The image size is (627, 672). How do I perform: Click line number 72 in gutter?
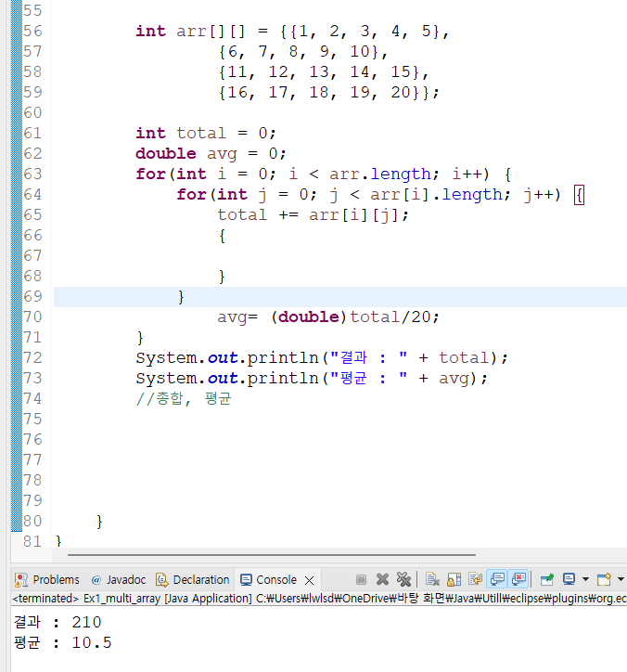[32, 358]
